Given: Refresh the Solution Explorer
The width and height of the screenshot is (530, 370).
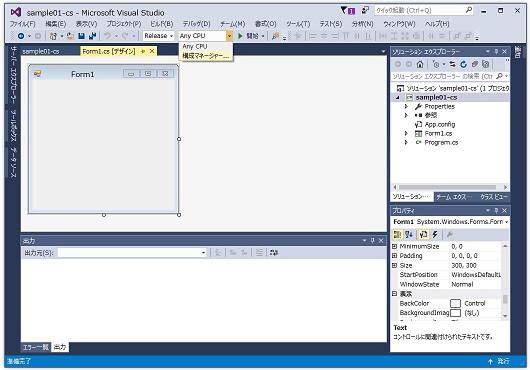Looking at the screenshot, I should point(463,64).
